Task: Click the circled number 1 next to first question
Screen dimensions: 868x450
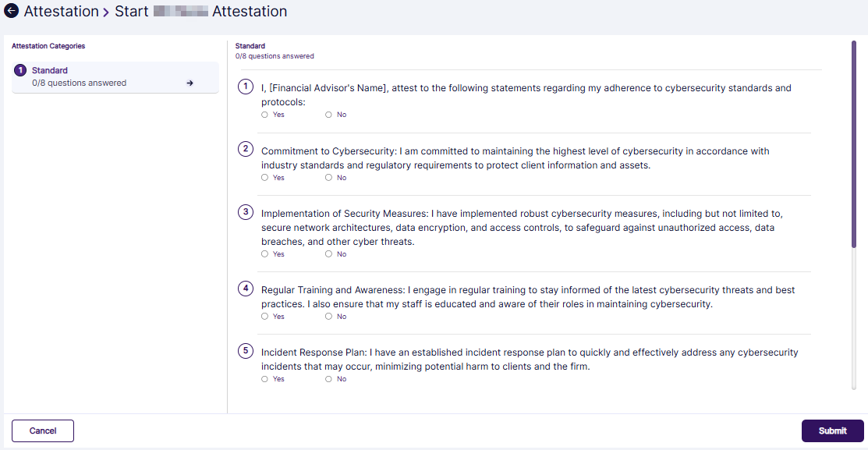Action: click(246, 87)
